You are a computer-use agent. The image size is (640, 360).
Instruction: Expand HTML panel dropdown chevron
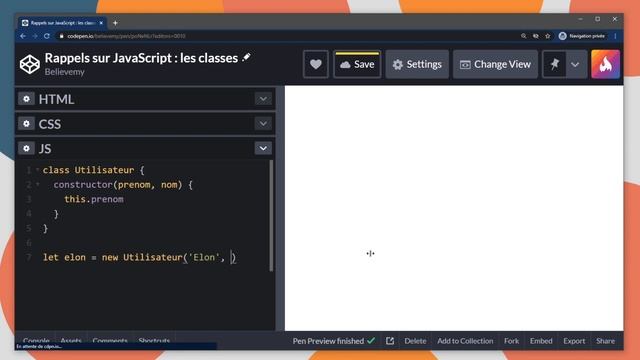coord(263,99)
